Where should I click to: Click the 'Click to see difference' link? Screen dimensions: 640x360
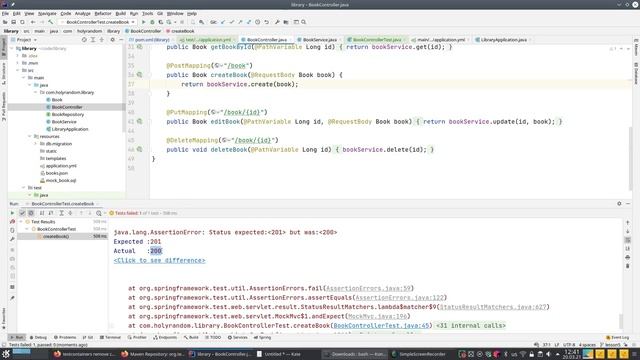click(x=160, y=260)
